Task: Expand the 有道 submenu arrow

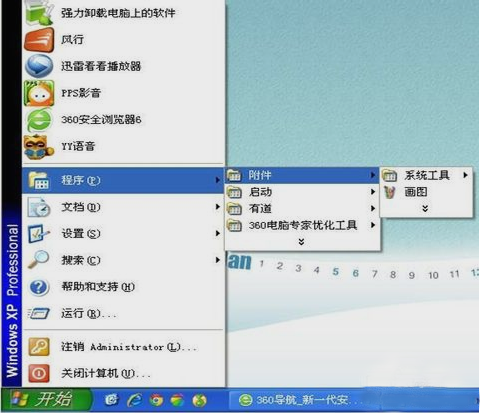Action: 373,208
